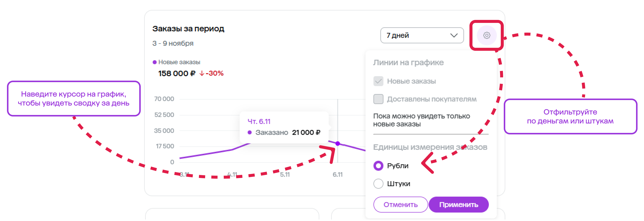Enable the "Доставлены покупателям" checkbox
This screenshot has height=221, width=644.
pyautogui.click(x=378, y=99)
